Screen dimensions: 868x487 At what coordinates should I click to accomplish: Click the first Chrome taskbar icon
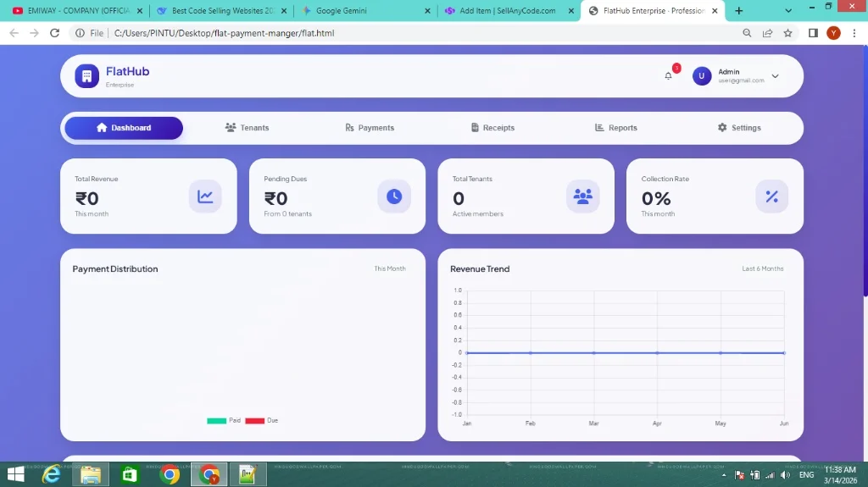point(170,474)
